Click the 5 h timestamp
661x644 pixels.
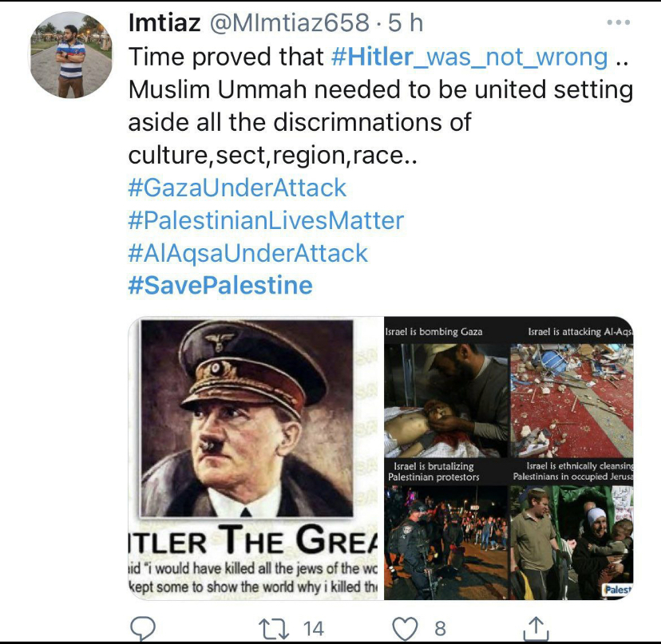[x=405, y=22]
